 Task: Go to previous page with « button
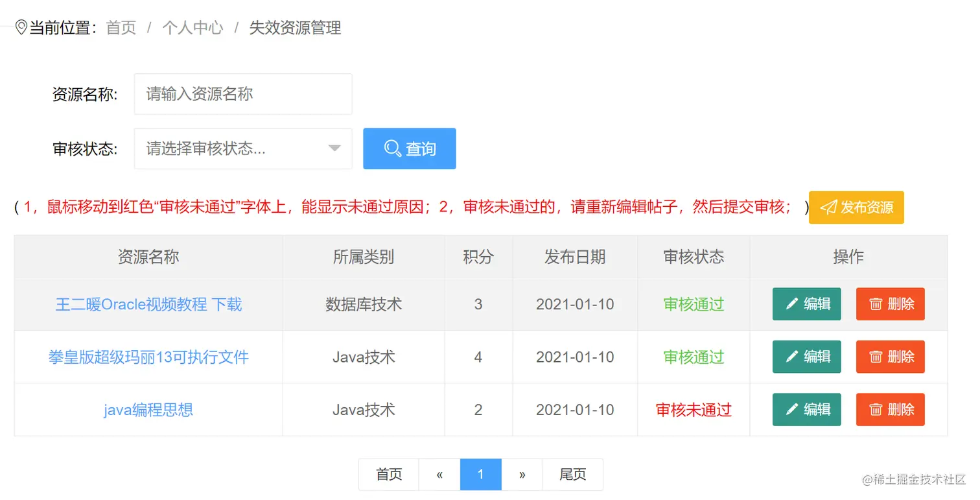click(439, 475)
